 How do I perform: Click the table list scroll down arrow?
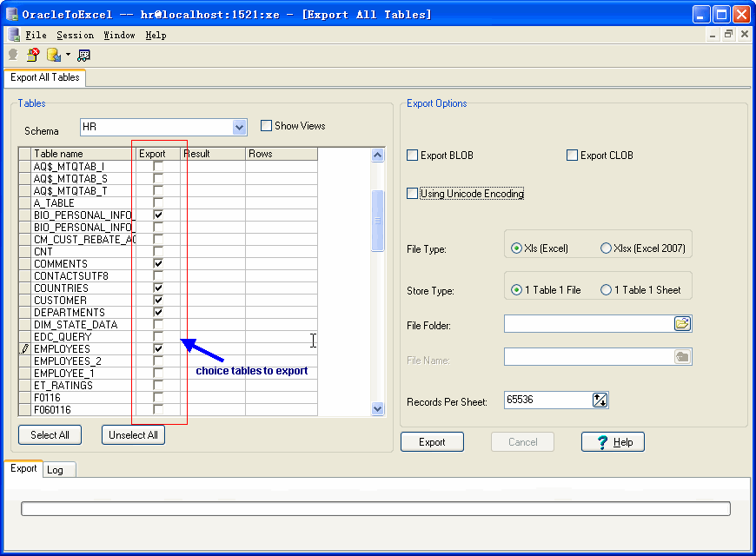point(377,408)
